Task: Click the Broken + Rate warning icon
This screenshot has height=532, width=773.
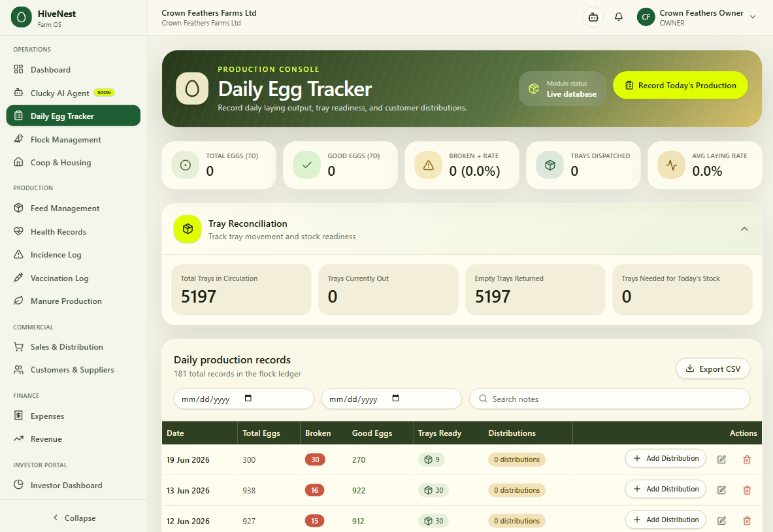Action: click(x=429, y=165)
